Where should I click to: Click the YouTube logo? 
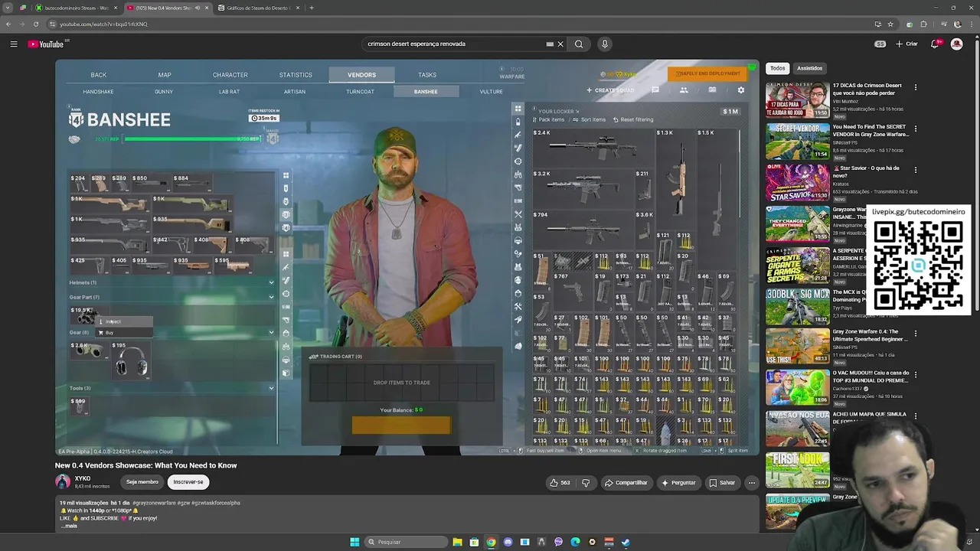click(46, 44)
